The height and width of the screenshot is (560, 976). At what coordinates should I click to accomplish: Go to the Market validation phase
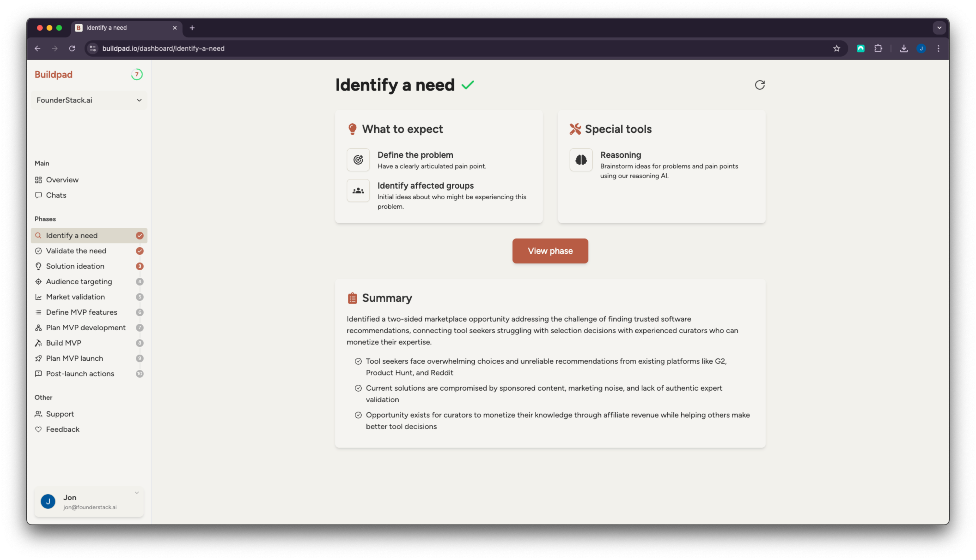point(75,297)
